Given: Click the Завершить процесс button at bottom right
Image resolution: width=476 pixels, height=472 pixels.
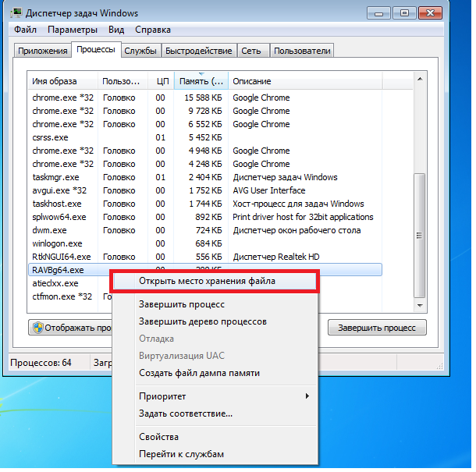Looking at the screenshot, I should pyautogui.click(x=377, y=328).
